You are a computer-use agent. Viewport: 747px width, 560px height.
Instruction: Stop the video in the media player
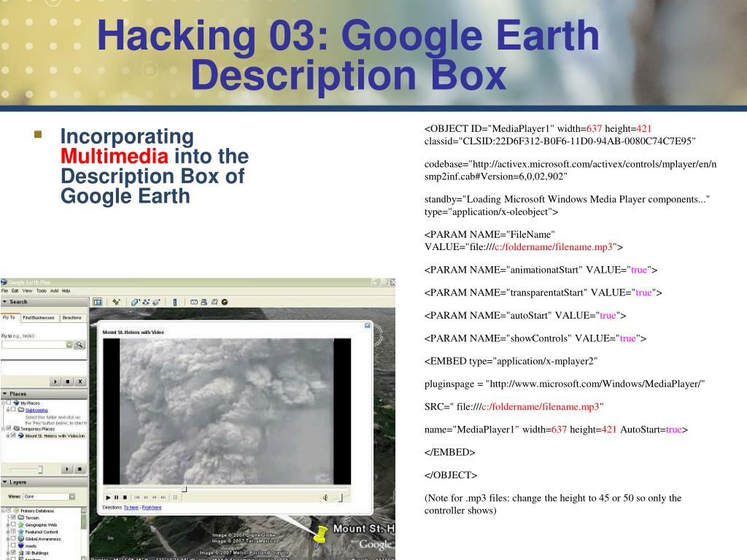[125, 497]
